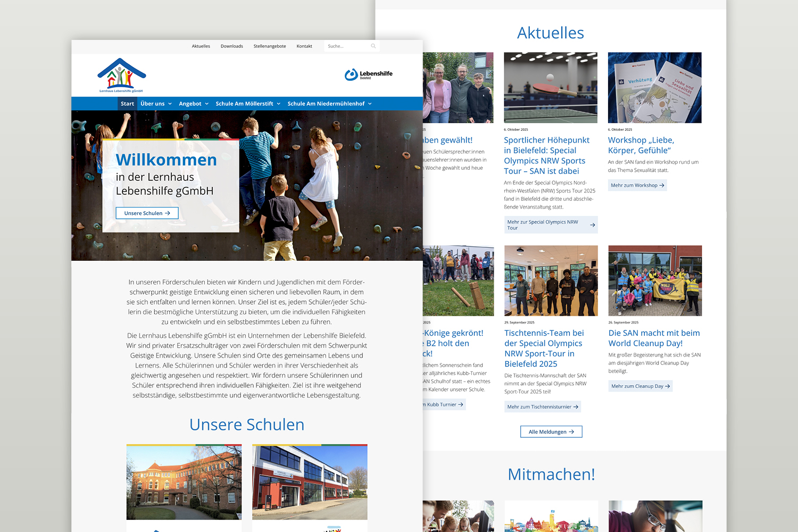Open the Kontakt page link

(x=304, y=46)
